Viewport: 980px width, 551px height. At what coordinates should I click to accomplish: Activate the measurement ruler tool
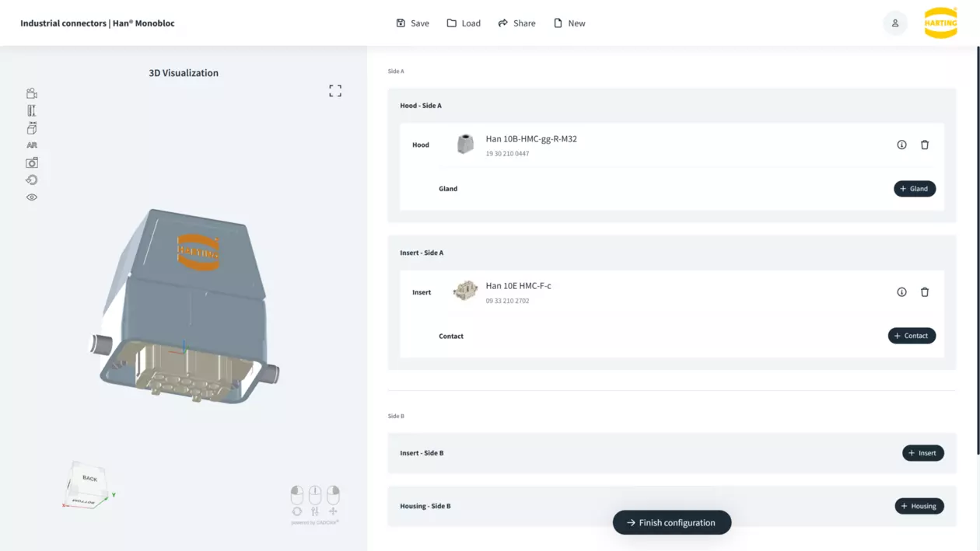point(32,110)
